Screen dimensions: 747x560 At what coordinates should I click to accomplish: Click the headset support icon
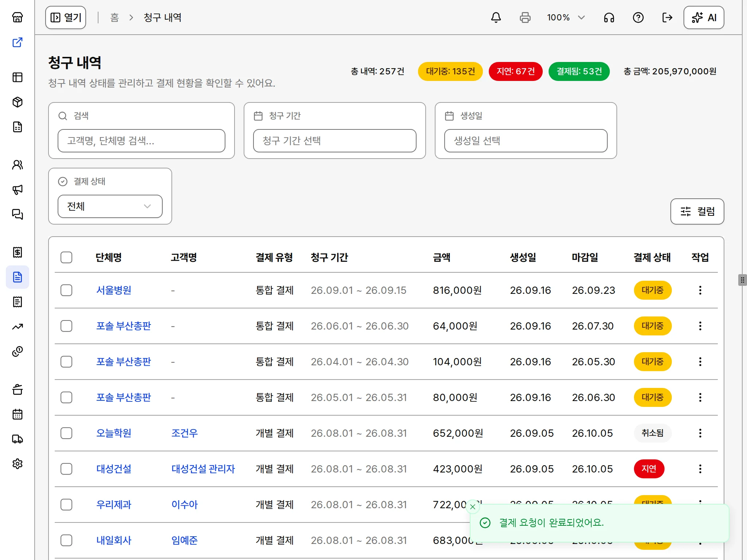(x=609, y=17)
